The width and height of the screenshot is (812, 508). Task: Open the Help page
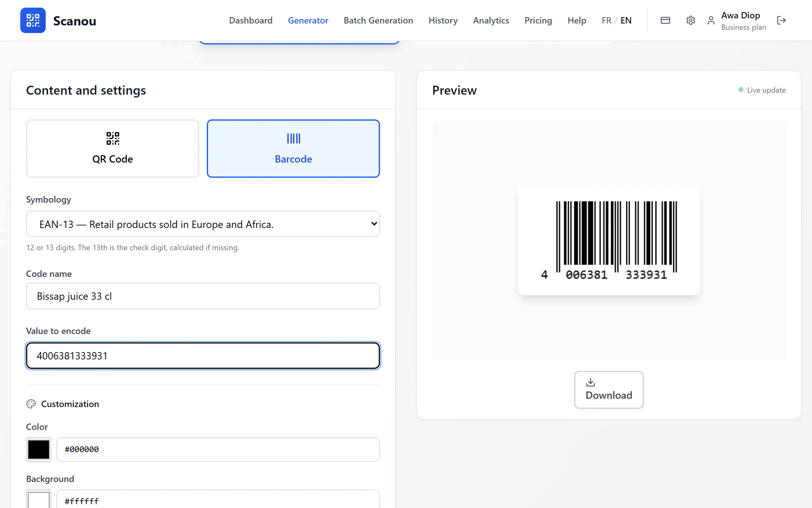(577, 21)
